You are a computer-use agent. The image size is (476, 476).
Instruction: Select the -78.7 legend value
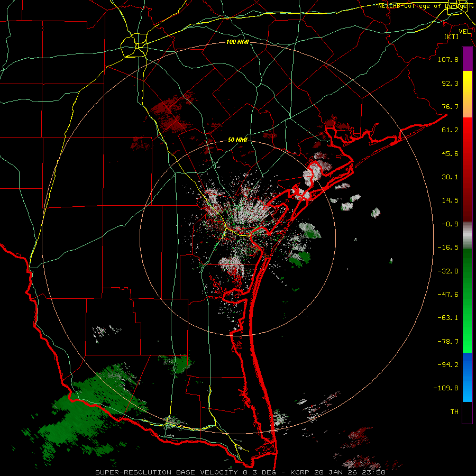(x=448, y=342)
